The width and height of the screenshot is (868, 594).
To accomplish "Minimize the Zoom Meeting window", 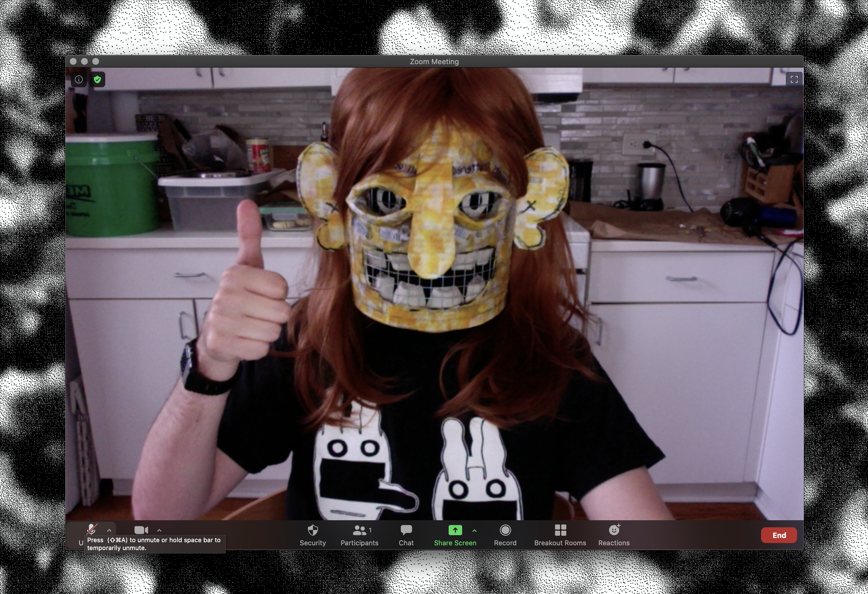I will (x=84, y=62).
